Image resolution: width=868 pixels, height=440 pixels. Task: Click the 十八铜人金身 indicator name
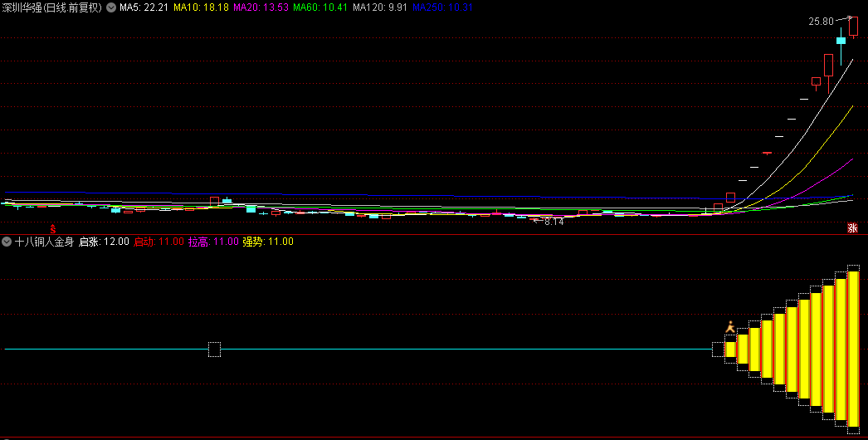tap(44, 242)
